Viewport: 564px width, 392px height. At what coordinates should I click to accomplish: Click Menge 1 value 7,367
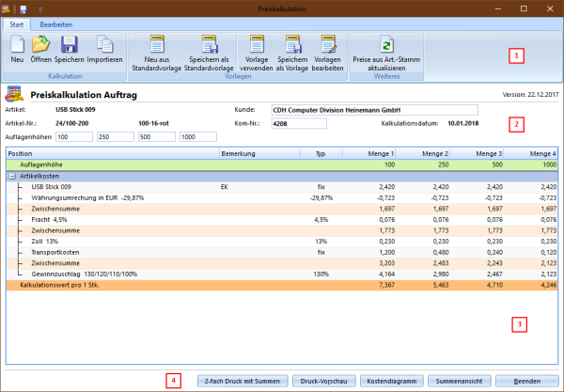386,285
